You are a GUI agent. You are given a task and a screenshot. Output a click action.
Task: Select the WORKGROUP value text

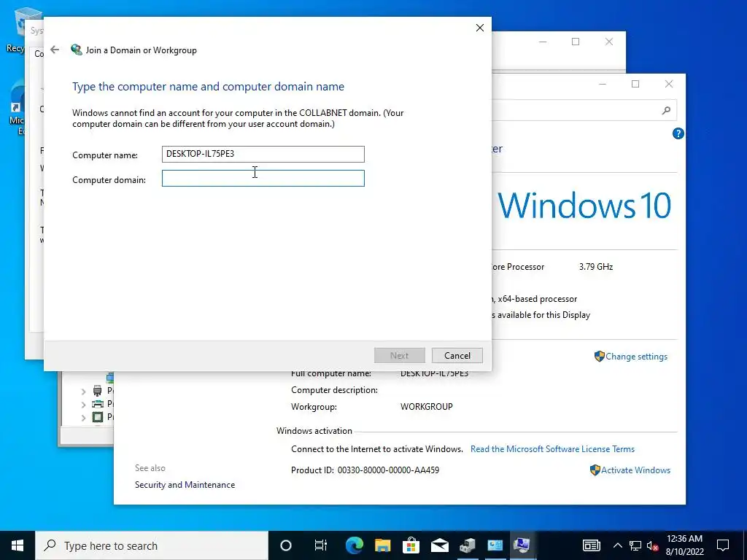tap(426, 407)
